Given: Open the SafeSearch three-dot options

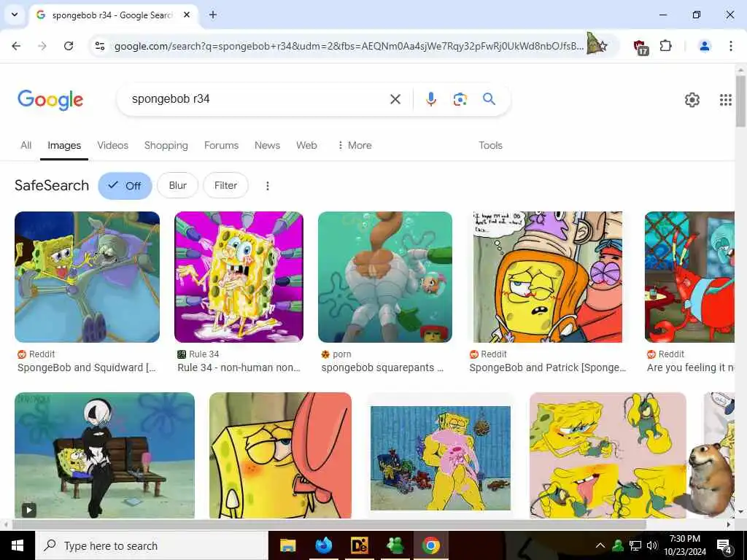Looking at the screenshot, I should [268, 186].
